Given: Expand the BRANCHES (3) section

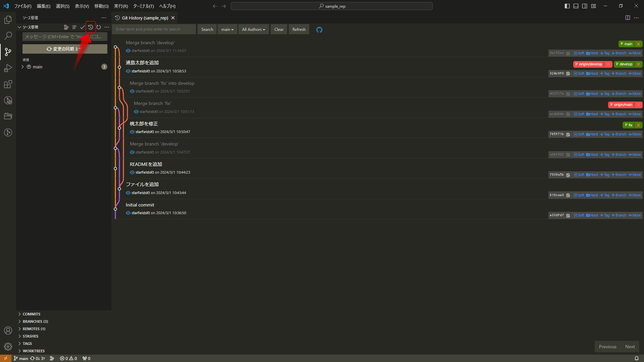Looking at the screenshot, I should click(x=35, y=321).
